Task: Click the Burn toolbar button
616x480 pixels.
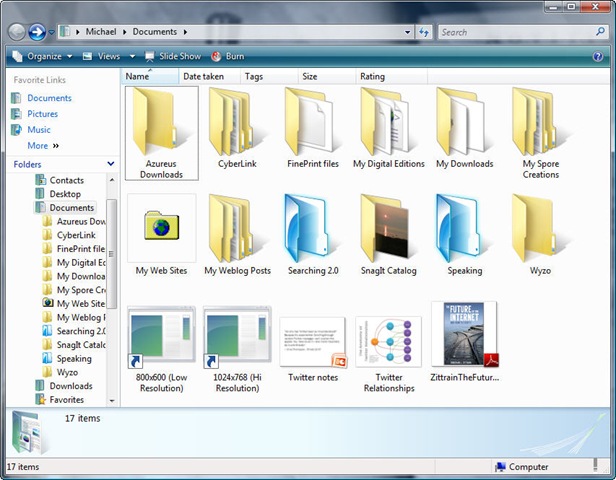Action: coord(228,57)
